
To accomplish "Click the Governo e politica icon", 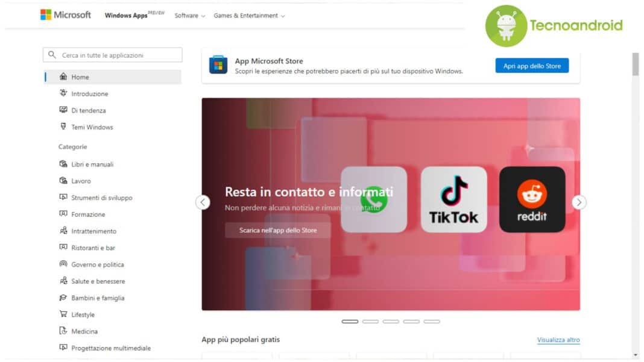I will click(x=63, y=264).
